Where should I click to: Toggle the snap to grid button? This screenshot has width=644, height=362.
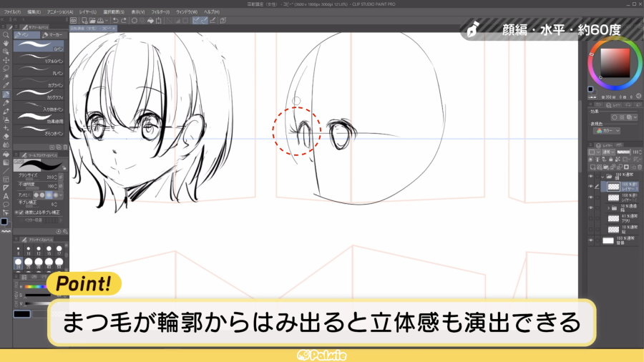213,20
